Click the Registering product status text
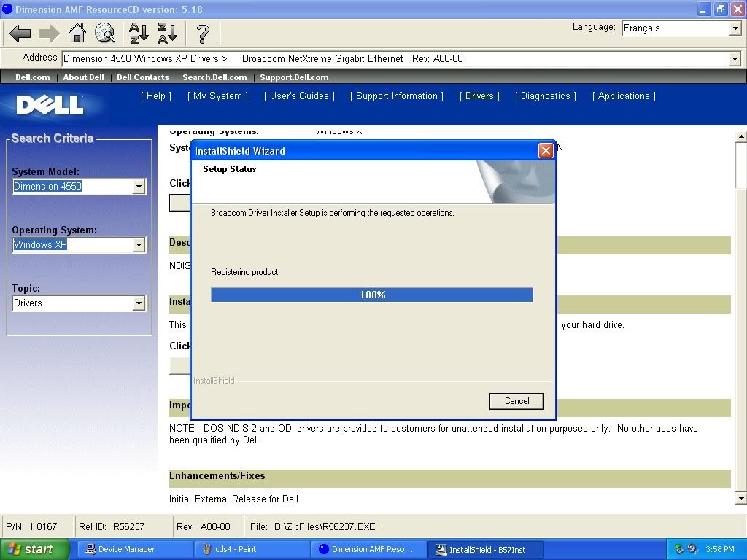The width and height of the screenshot is (747, 560). 244,272
